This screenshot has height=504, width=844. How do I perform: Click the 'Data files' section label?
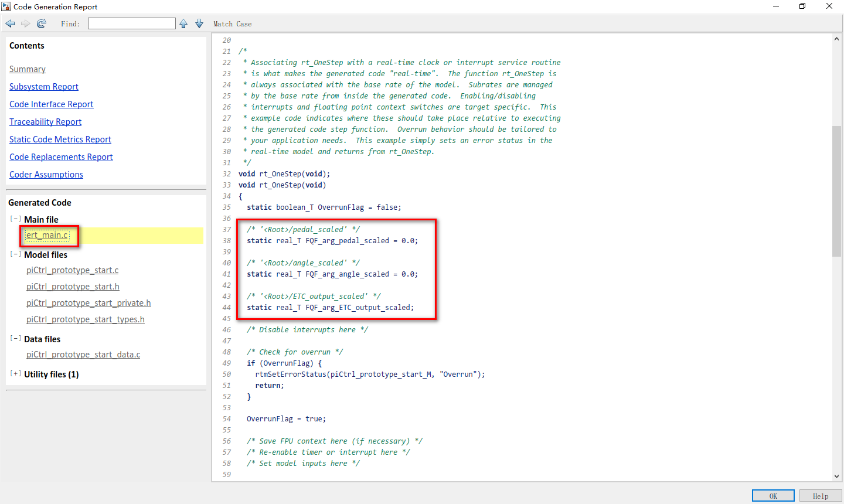pos(42,339)
